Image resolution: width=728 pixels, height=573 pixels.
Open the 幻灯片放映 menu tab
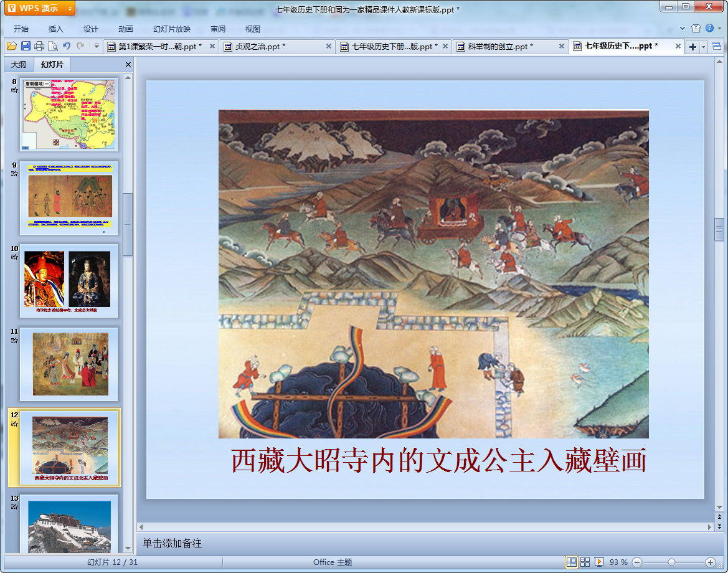pyautogui.click(x=172, y=29)
